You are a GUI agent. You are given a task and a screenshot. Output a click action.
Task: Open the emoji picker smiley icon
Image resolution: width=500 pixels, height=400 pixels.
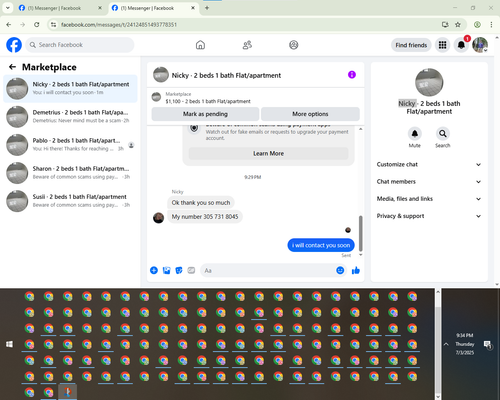pyautogui.click(x=340, y=270)
